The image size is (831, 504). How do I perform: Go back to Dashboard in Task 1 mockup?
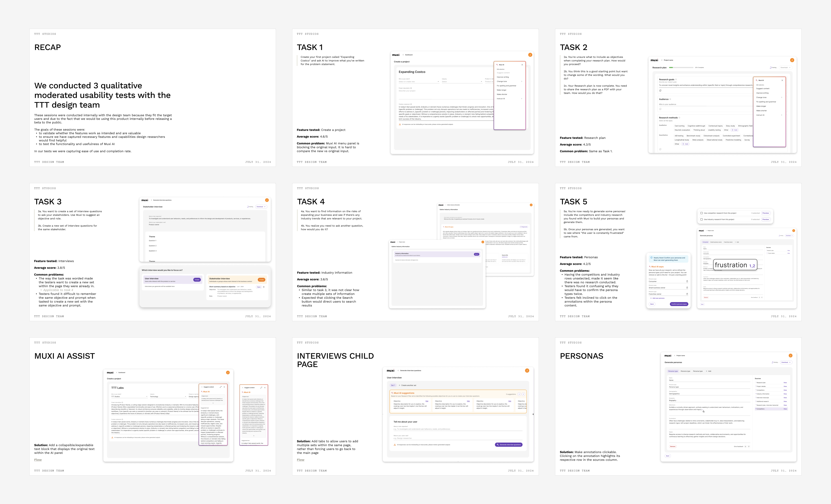tap(408, 55)
